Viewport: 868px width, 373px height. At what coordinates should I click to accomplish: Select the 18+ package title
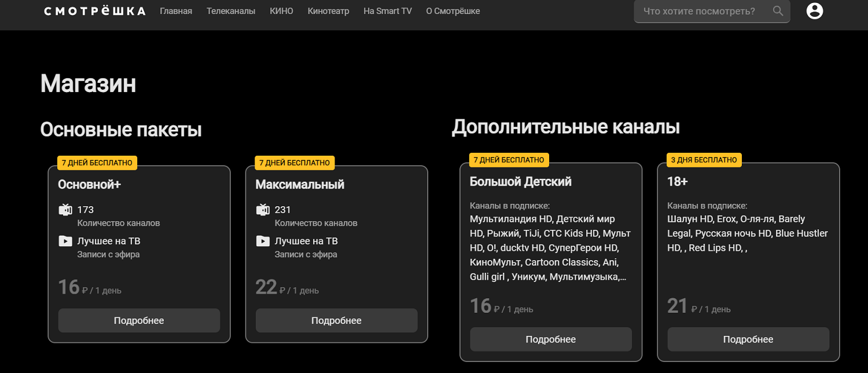(x=678, y=181)
